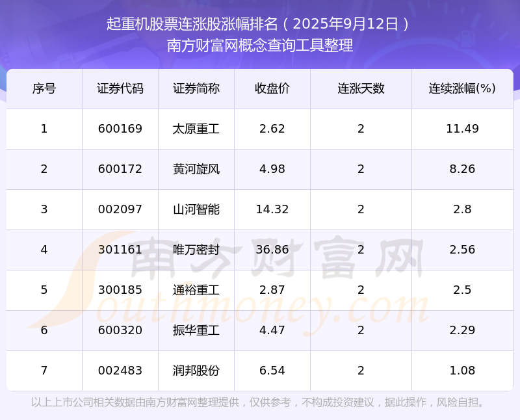The height and width of the screenshot is (420, 520).
Task: Select stock code 600169
Action: pos(120,129)
